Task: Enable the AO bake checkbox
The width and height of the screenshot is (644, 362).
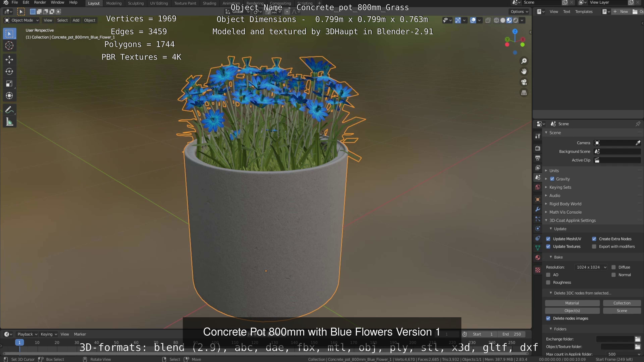Action: (548, 275)
